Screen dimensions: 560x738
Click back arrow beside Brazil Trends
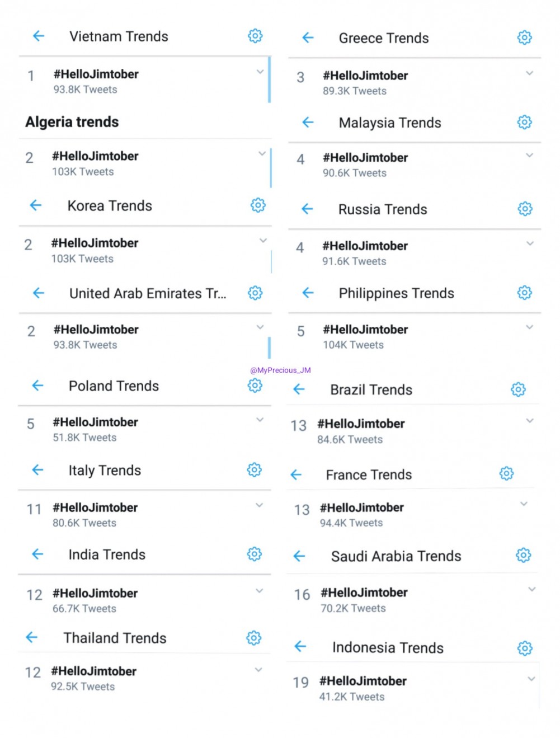pos(299,389)
